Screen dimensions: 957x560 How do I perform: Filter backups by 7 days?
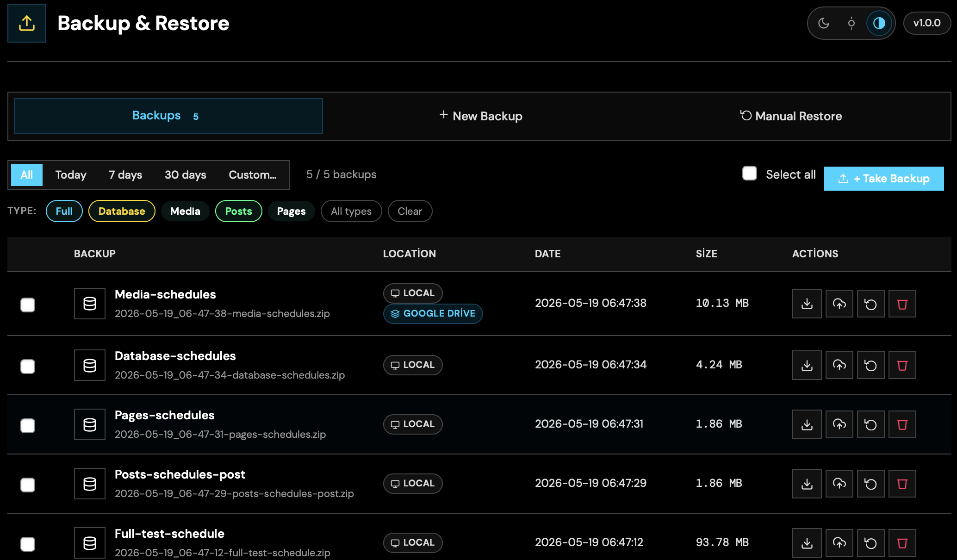tap(125, 175)
